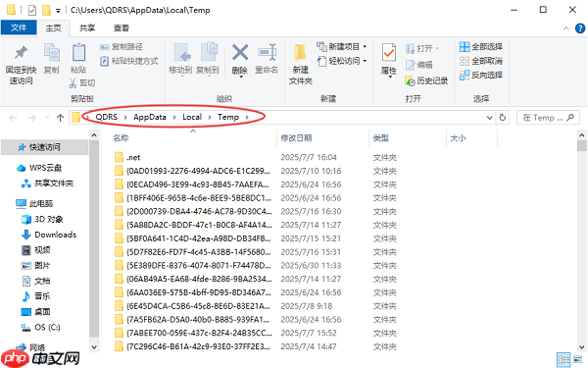This screenshot has height=368, width=588.
Task: Click Local in the address breadcrumb
Action: (x=192, y=117)
